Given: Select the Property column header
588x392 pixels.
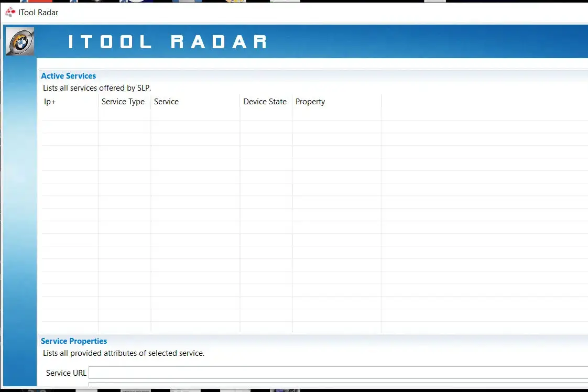Looking at the screenshot, I should (x=310, y=102).
